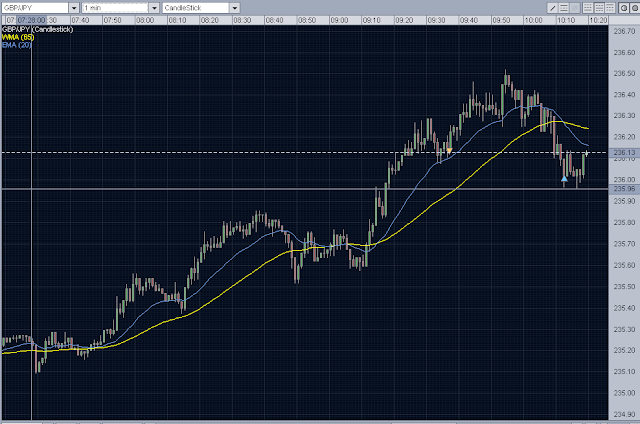Click the 09:50 time axis label

coord(501,20)
